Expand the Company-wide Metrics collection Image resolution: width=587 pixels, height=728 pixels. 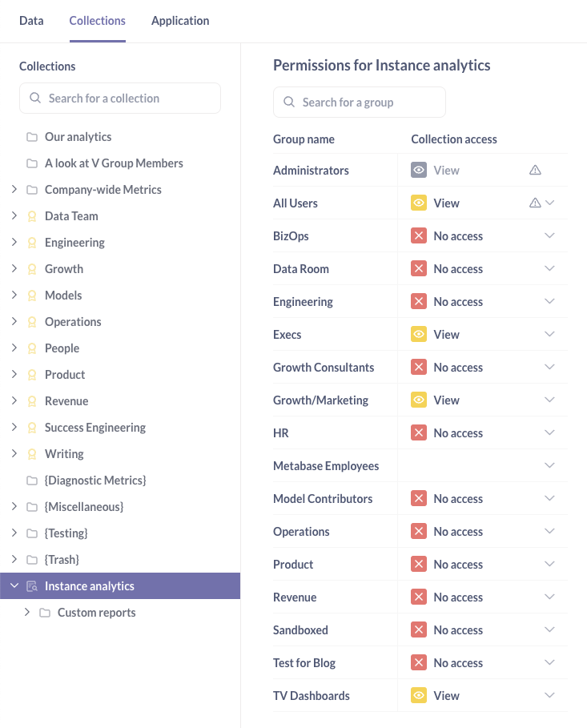pyautogui.click(x=14, y=189)
